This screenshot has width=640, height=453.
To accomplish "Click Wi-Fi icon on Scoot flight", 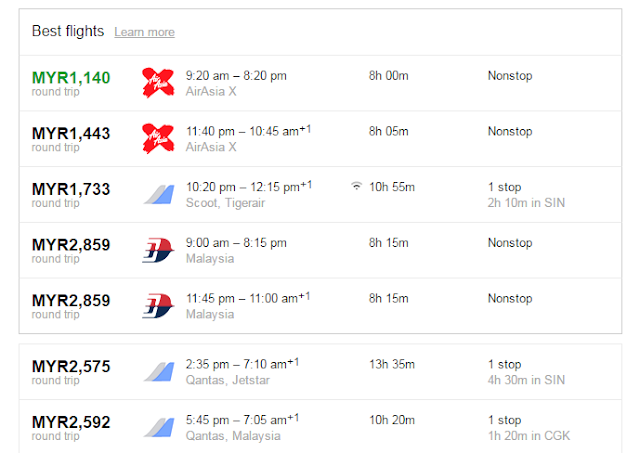I will pos(356,186).
